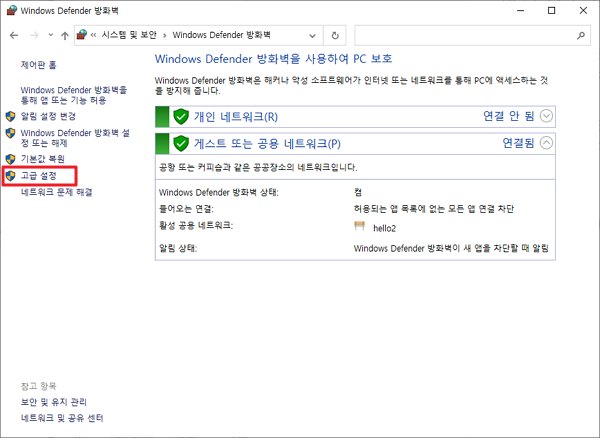Click the magnifier search icon
The image size is (600, 438).
[x=581, y=36]
